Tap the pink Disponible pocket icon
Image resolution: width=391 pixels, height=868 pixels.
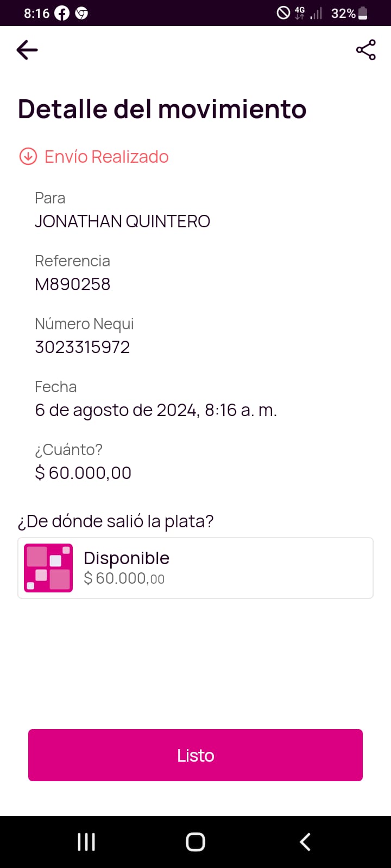(48, 568)
